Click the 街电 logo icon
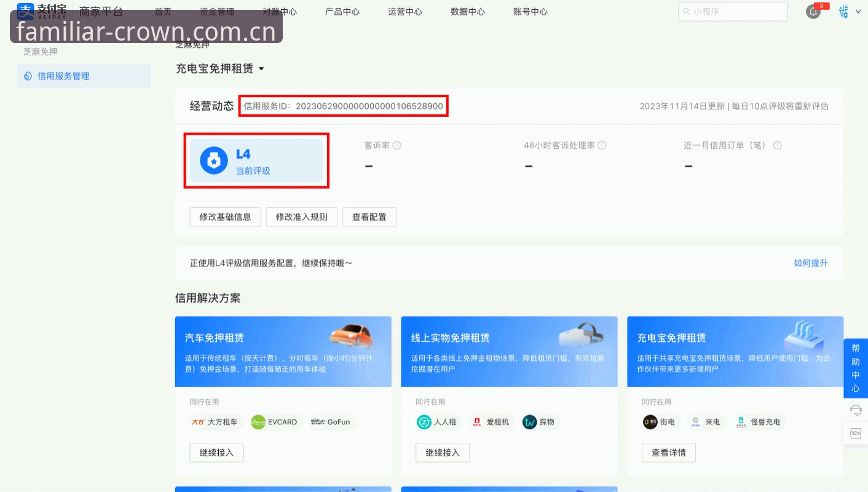This screenshot has width=868, height=492. (650, 422)
